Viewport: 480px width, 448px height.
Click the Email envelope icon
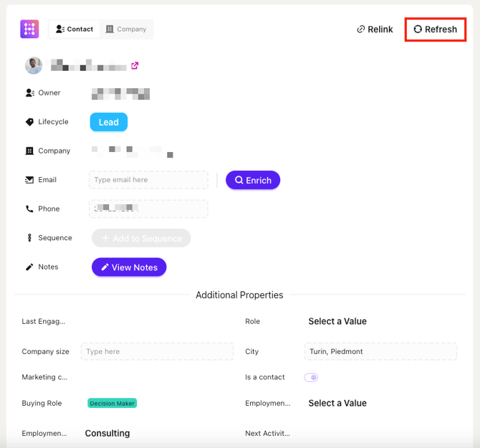29,180
